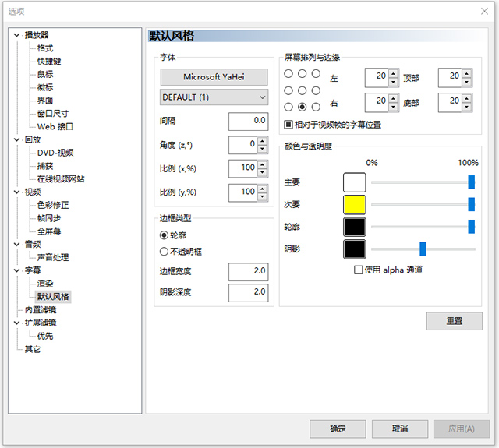Select 优先 under 扩展滤镜
Image resolution: width=499 pixels, height=448 pixels.
coord(45,336)
